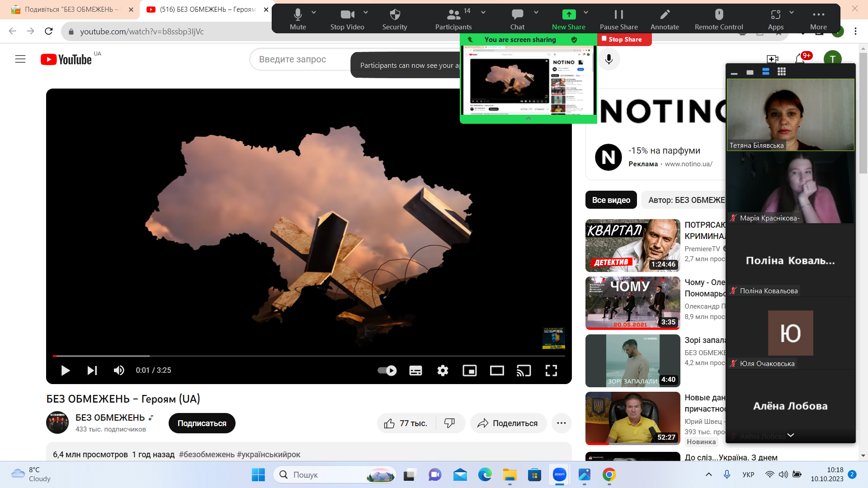Mute the YouTube video volume

tap(118, 371)
